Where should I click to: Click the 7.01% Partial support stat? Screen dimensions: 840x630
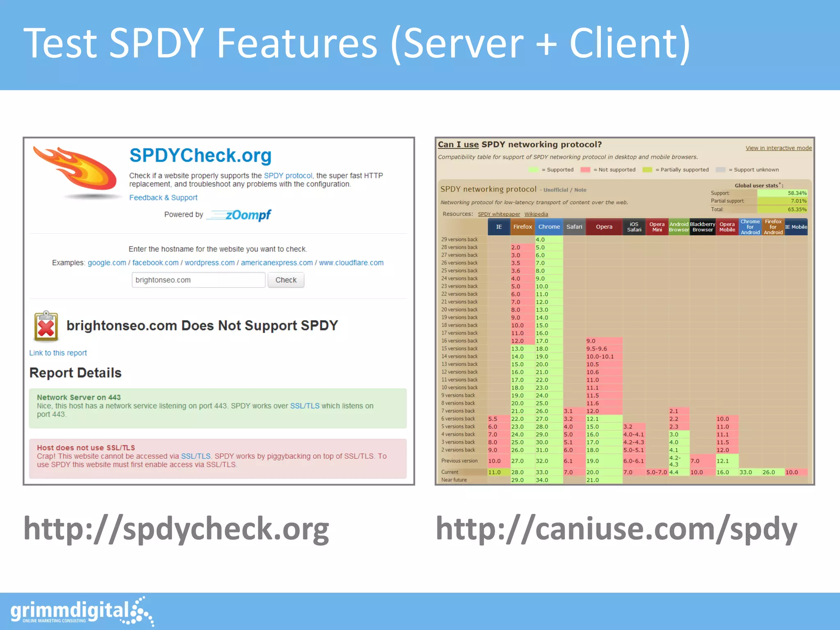click(782, 201)
